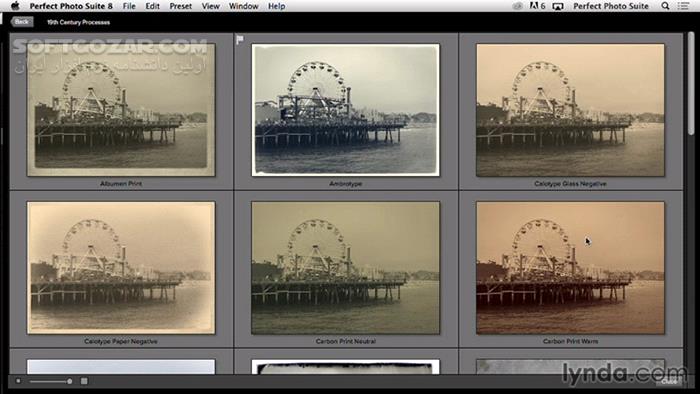Toggle the favorite flag on Ambrotype
Screen dimensions: 700x394
tap(240, 40)
